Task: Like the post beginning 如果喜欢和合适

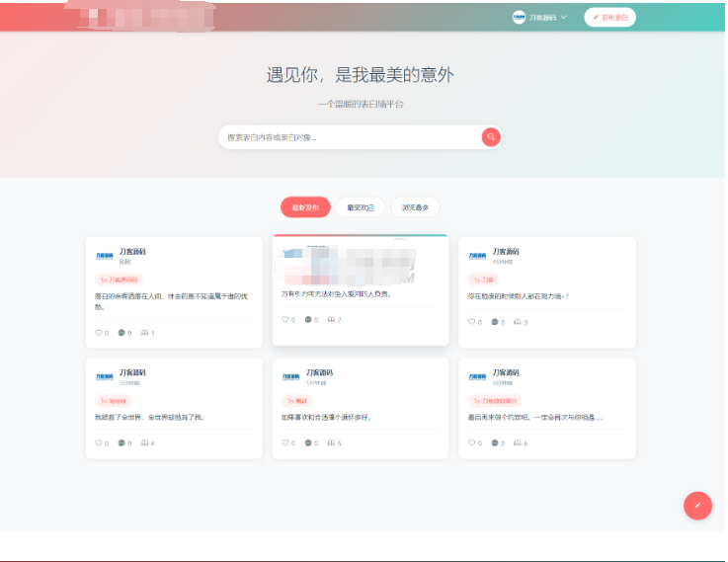Action: tap(285, 442)
